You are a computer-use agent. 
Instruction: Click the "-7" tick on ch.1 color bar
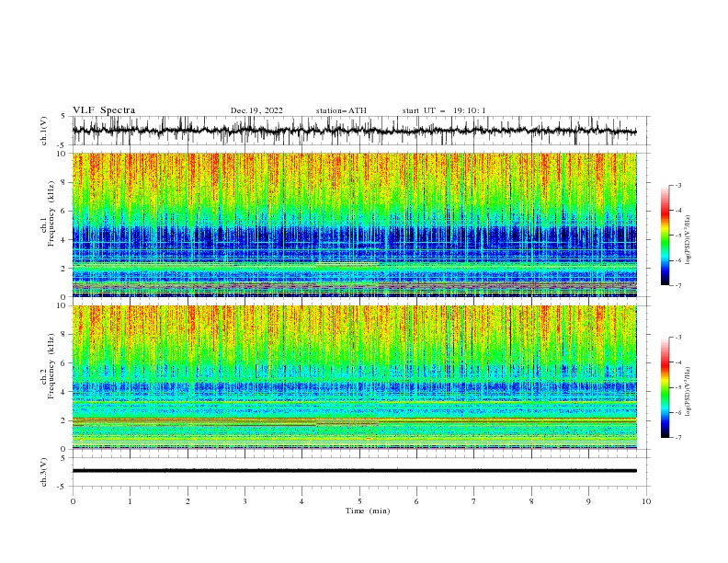coord(678,285)
